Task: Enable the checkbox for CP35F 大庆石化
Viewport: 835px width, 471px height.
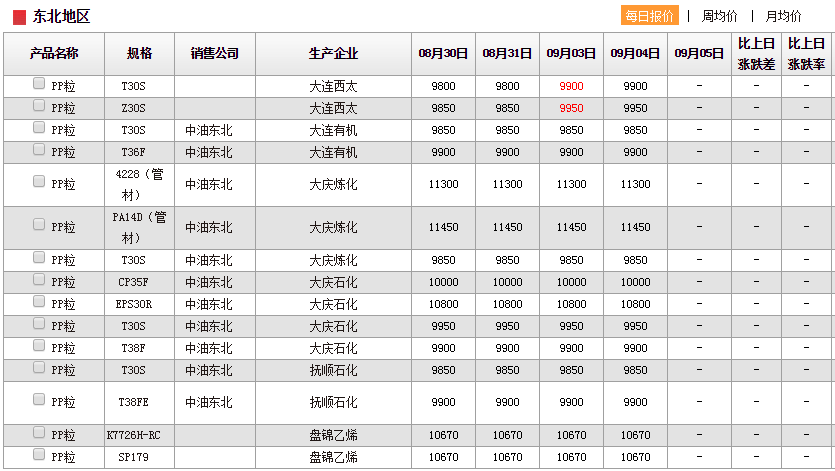Action: (38, 280)
